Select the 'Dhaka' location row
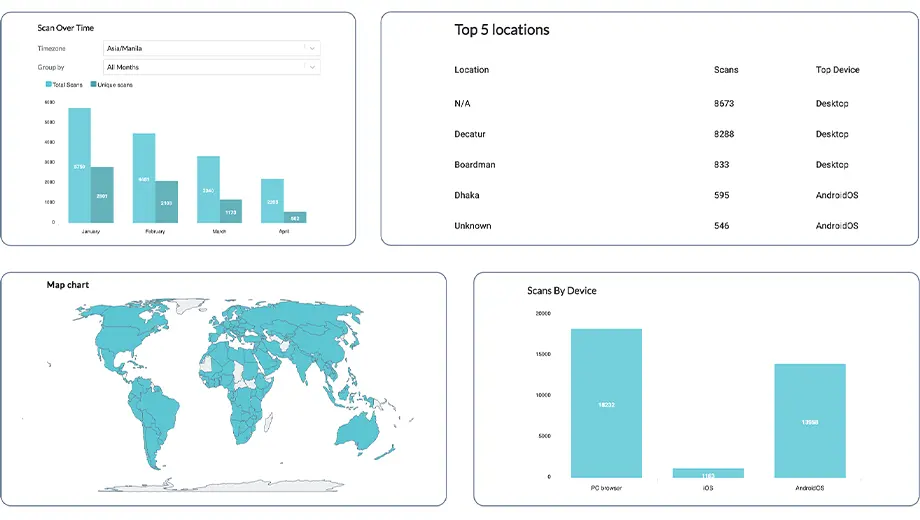Image resolution: width=920 pixels, height=520 pixels. coord(656,195)
